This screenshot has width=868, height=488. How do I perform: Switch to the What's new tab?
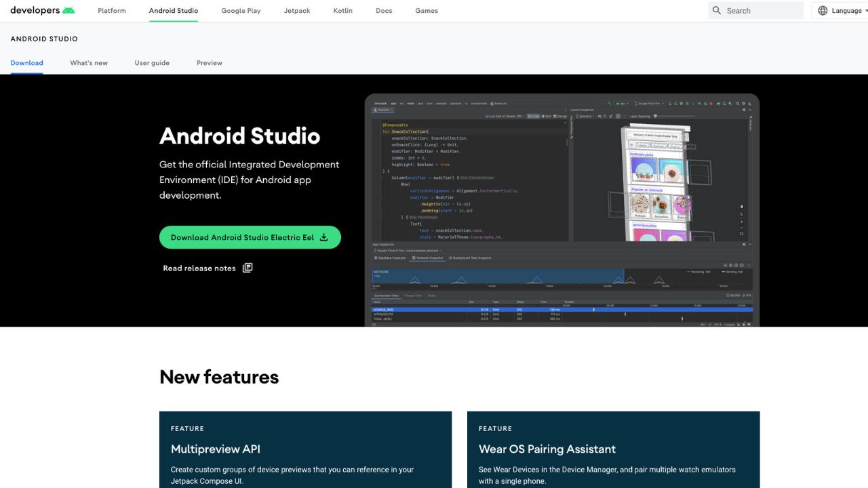pos(89,63)
